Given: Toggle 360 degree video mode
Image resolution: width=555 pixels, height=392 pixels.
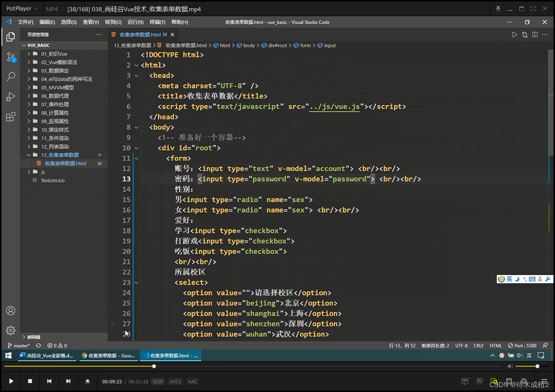Looking at the screenshot, I should click(465, 381).
